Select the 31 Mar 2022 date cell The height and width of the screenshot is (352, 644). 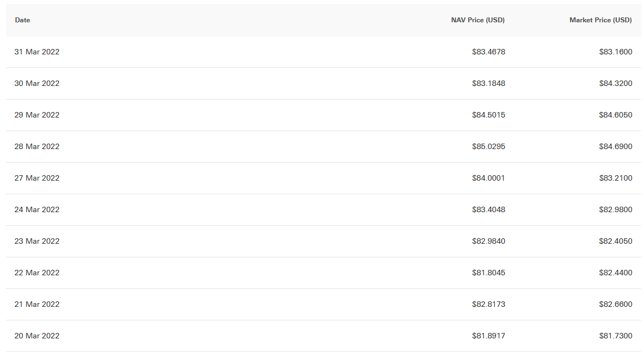(37, 52)
